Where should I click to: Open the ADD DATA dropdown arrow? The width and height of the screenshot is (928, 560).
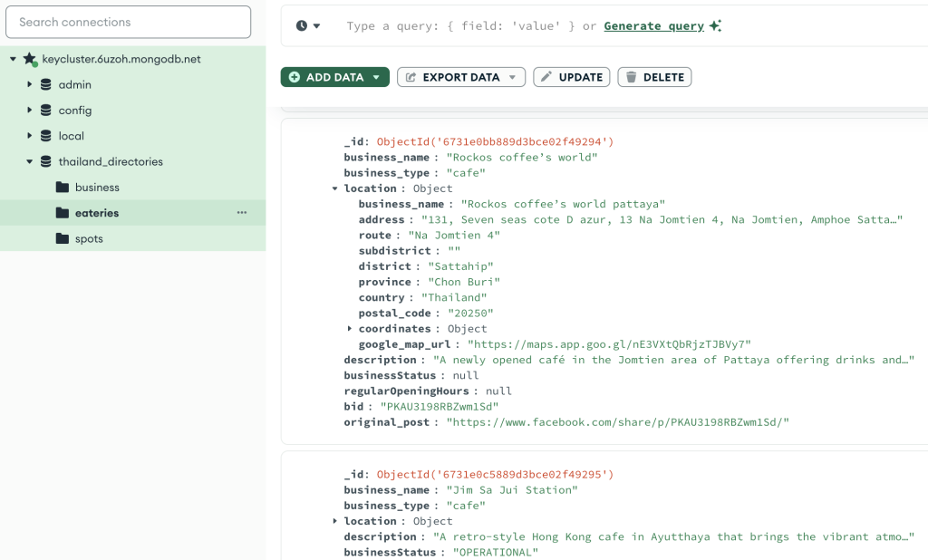point(376,77)
